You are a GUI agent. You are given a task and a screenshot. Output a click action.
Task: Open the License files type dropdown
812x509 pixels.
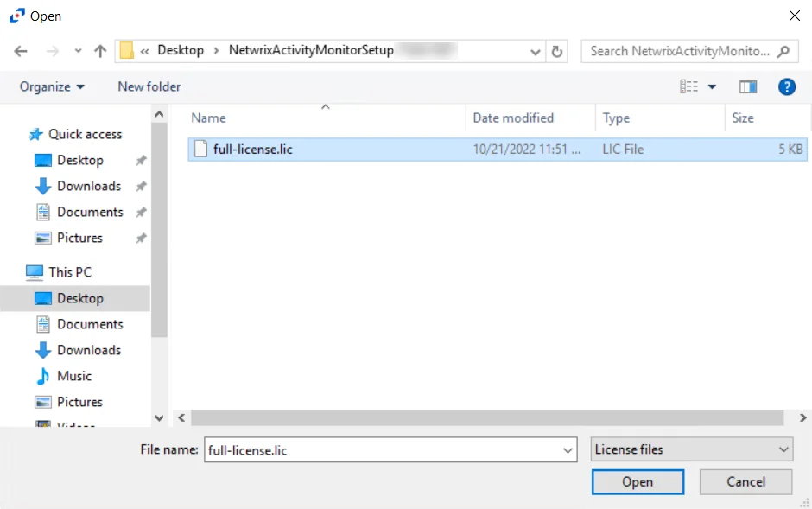click(692, 449)
